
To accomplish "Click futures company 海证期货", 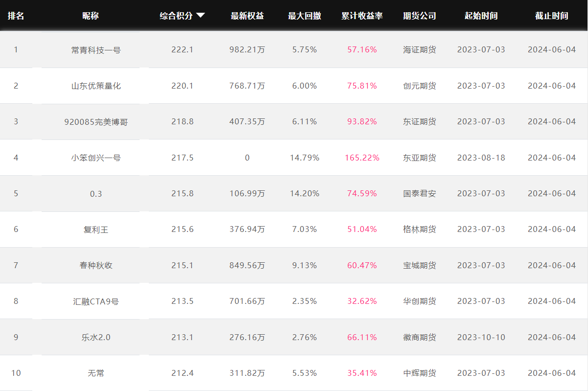I will pos(420,50).
